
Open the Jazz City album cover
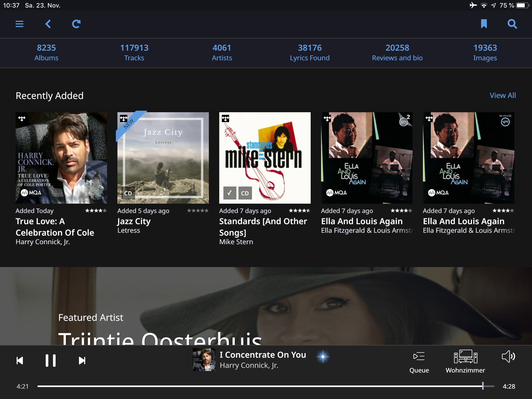tap(163, 158)
